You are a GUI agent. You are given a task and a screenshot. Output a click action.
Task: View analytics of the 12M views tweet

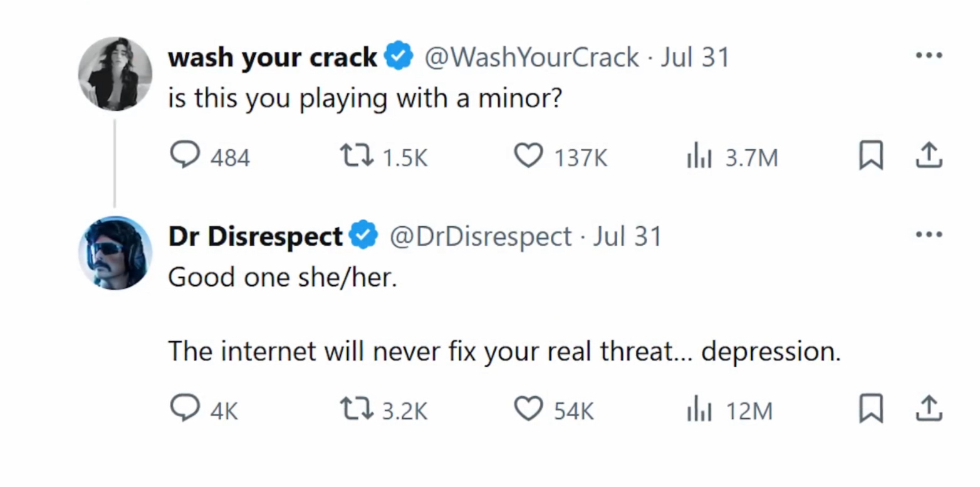point(699,409)
